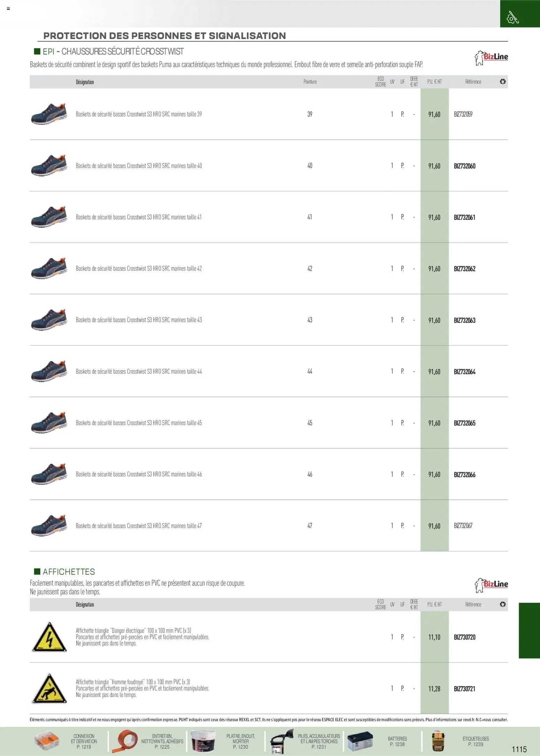Open Platre, Enduit, Mortier P. 1230 section
Screen dimensions: 540x756
click(240, 741)
